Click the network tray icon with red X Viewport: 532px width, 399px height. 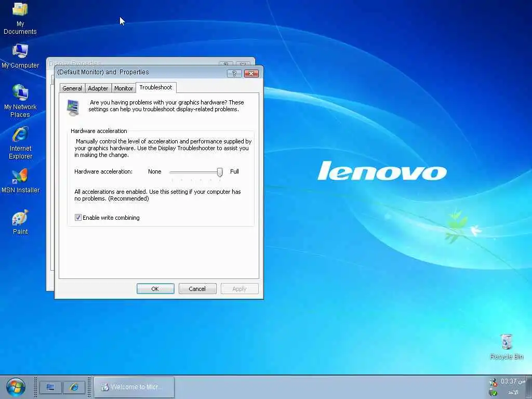point(493,382)
